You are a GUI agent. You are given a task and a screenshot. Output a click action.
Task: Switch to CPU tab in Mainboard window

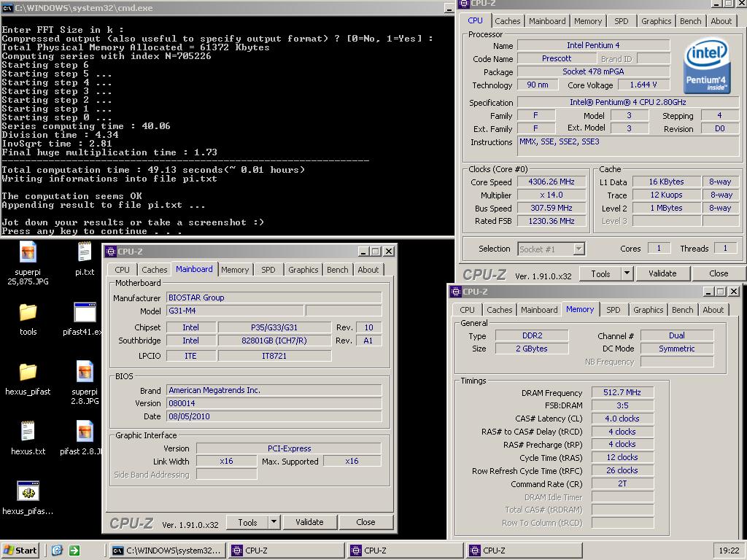click(x=122, y=270)
